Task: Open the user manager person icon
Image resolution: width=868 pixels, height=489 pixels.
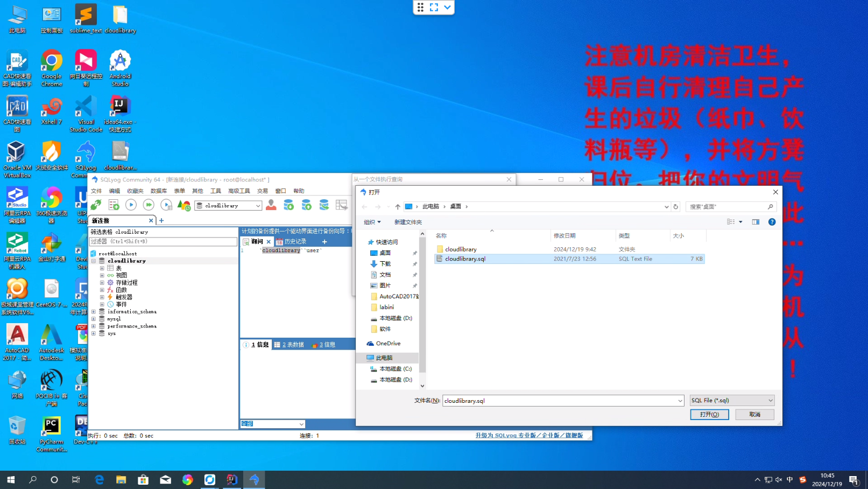Action: (271, 205)
